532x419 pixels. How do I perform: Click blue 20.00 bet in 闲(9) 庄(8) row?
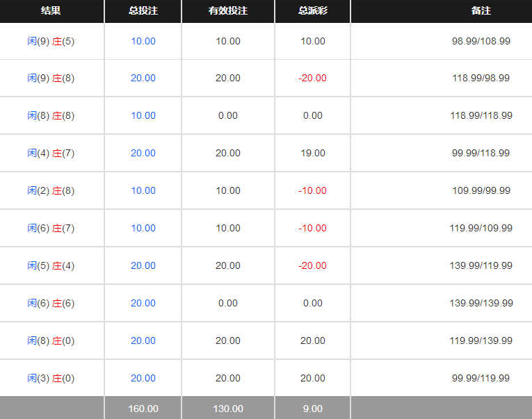(143, 79)
